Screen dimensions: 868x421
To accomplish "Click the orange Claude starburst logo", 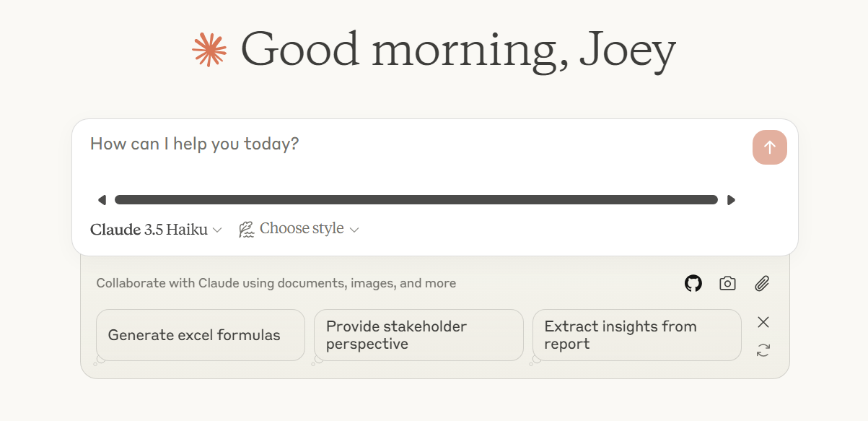I will coord(209,50).
